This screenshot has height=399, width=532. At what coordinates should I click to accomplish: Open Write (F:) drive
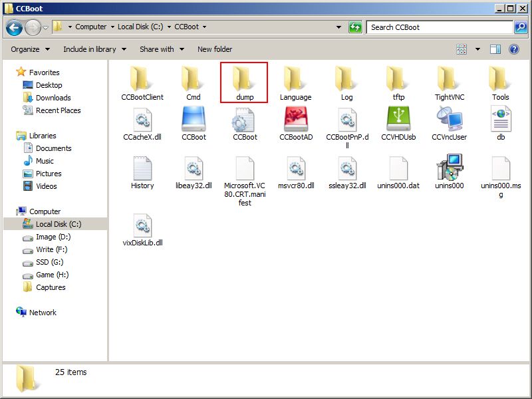45,249
